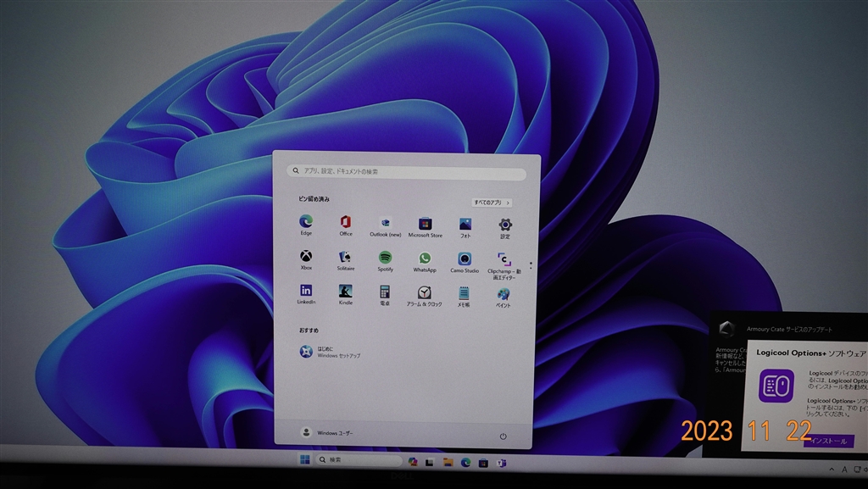Expand hidden system tray icons chevron

832,470
